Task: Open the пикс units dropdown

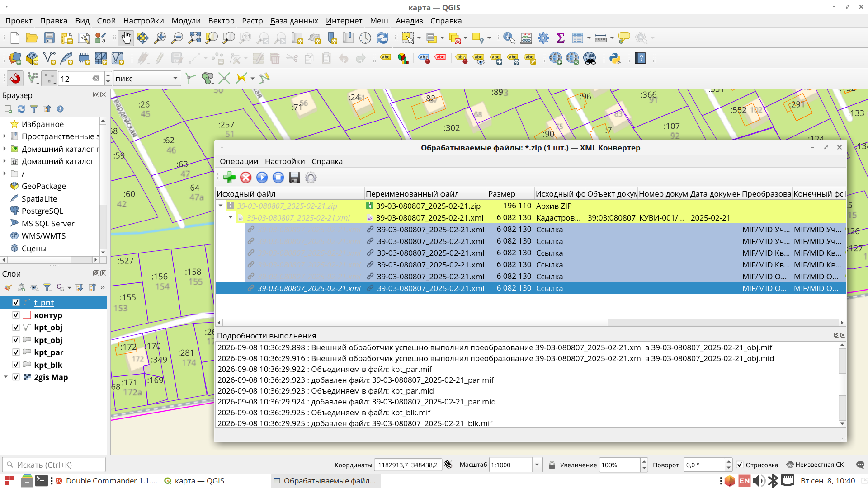Action: 147,79
